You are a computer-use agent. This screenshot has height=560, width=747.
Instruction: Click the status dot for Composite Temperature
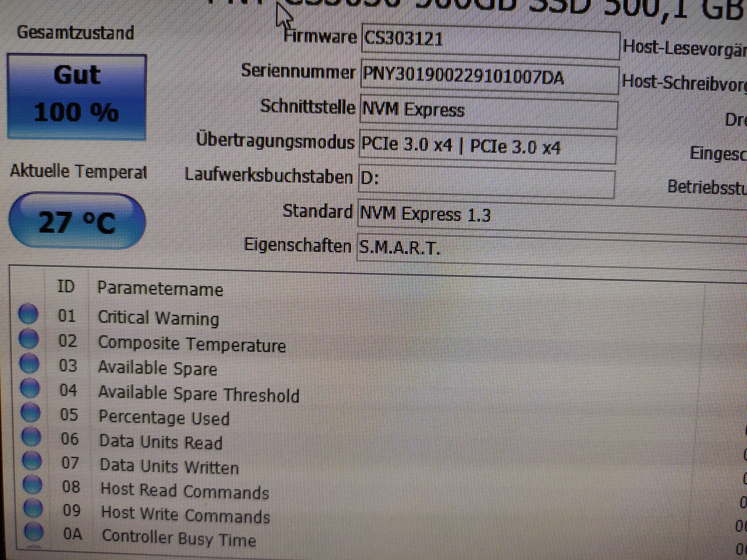click(29, 339)
